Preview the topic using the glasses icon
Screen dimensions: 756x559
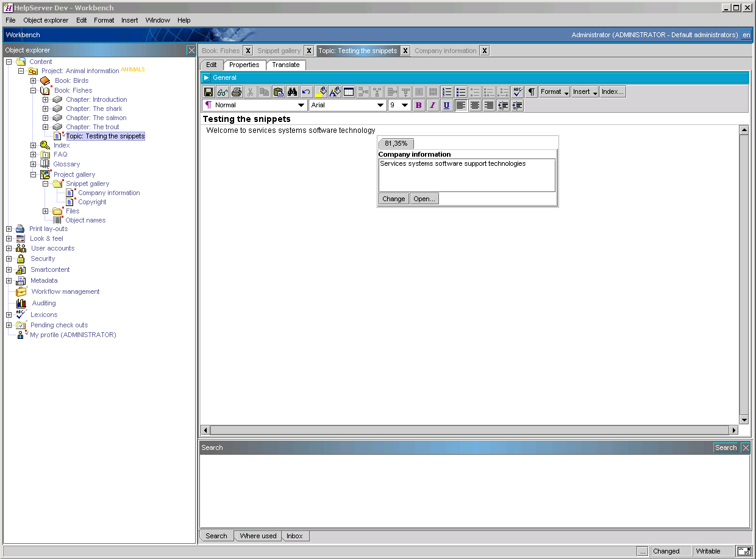click(223, 92)
